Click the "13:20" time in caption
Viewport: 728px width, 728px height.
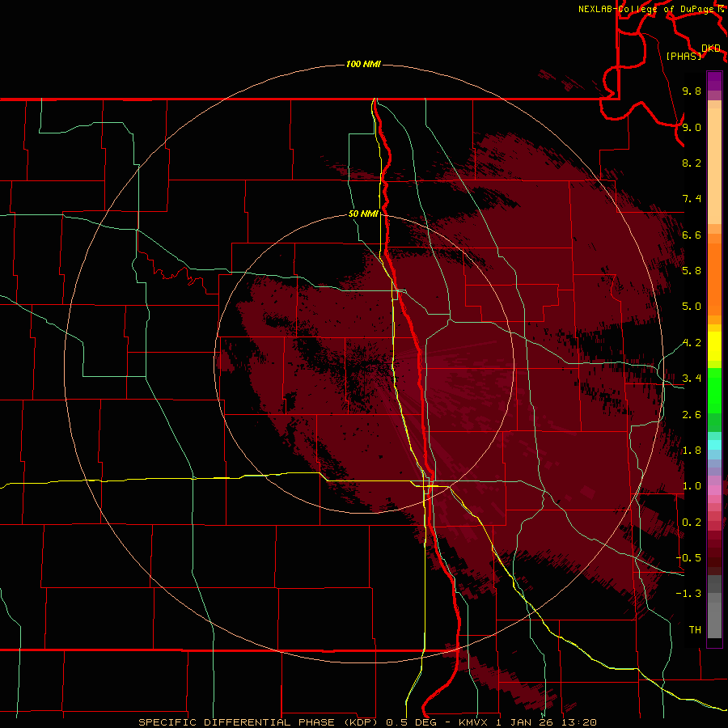point(578,722)
